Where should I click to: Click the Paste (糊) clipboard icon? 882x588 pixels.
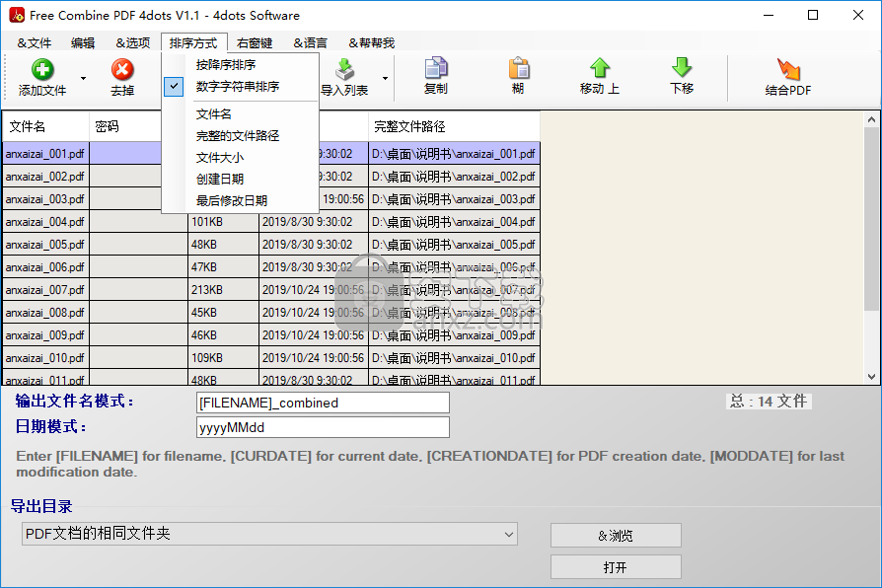[x=519, y=68]
